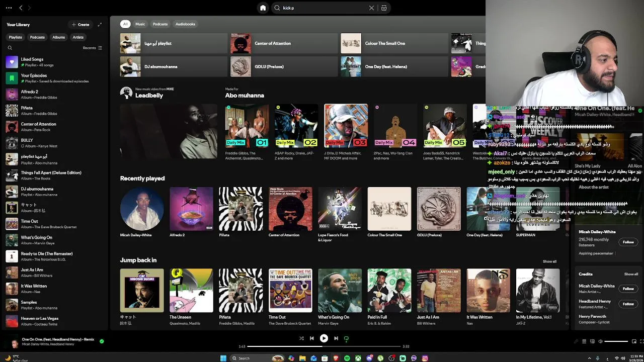This screenshot has width=644, height=362.
Task: Open Instagram from the taskbar
Action: click(425, 358)
